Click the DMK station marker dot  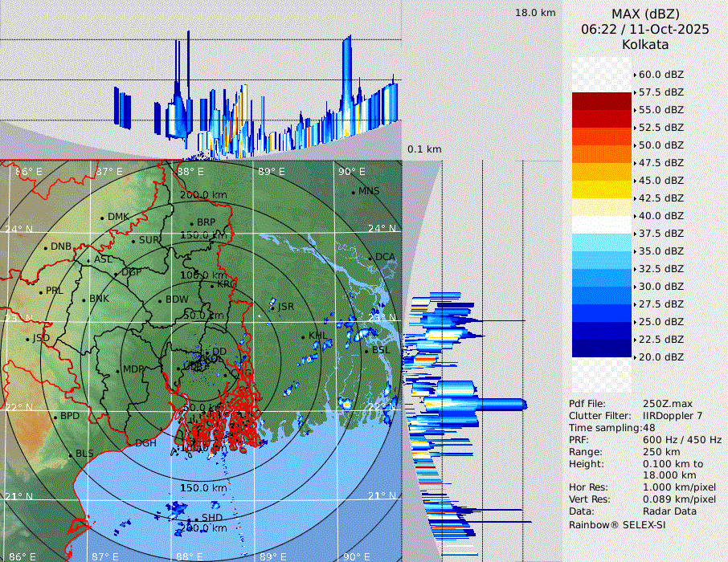[102, 218]
